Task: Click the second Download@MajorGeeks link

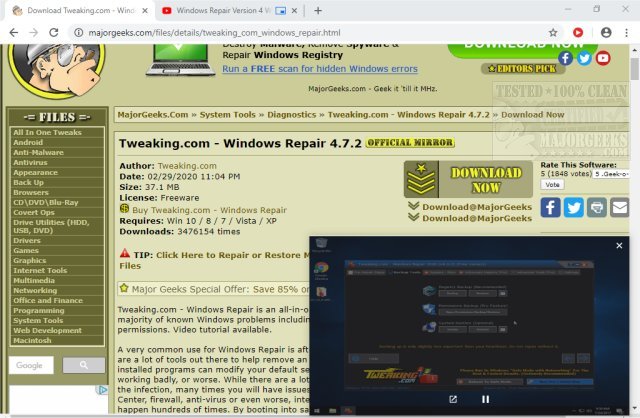Action: point(477,218)
